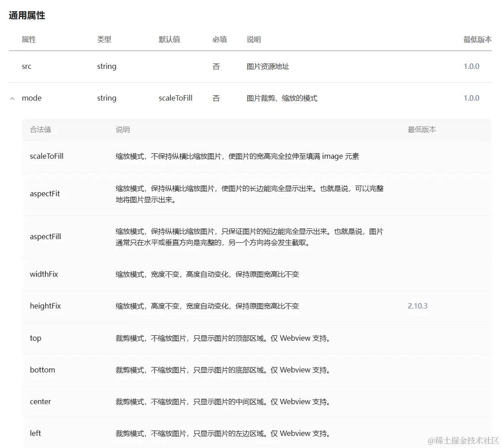Click the string type cell for src
The height and width of the screenshot is (448, 502).
pos(106,66)
